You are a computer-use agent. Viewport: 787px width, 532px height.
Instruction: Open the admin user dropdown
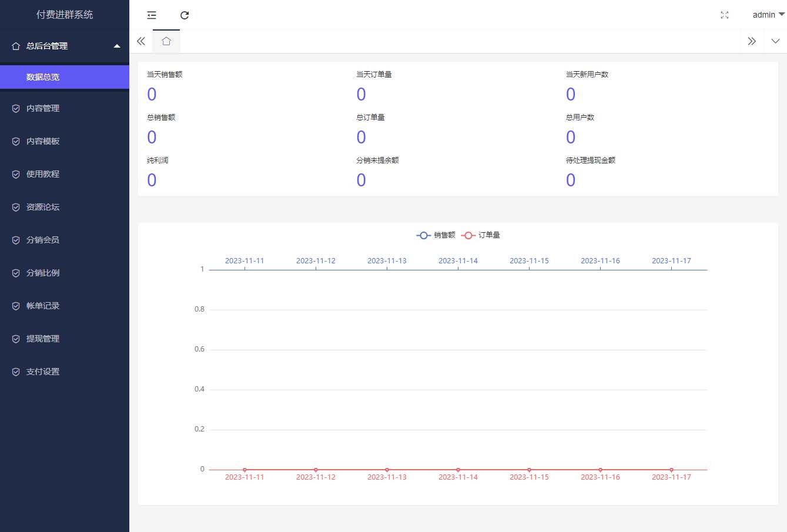point(768,15)
